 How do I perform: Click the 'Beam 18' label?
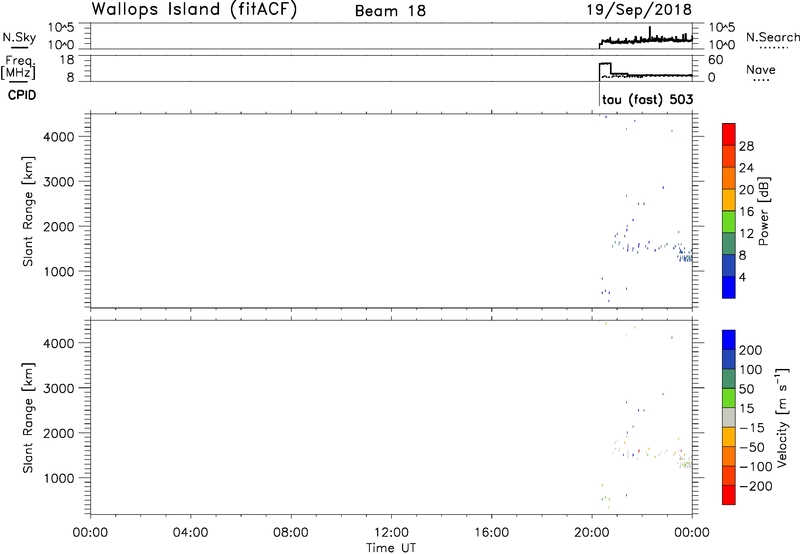390,11
